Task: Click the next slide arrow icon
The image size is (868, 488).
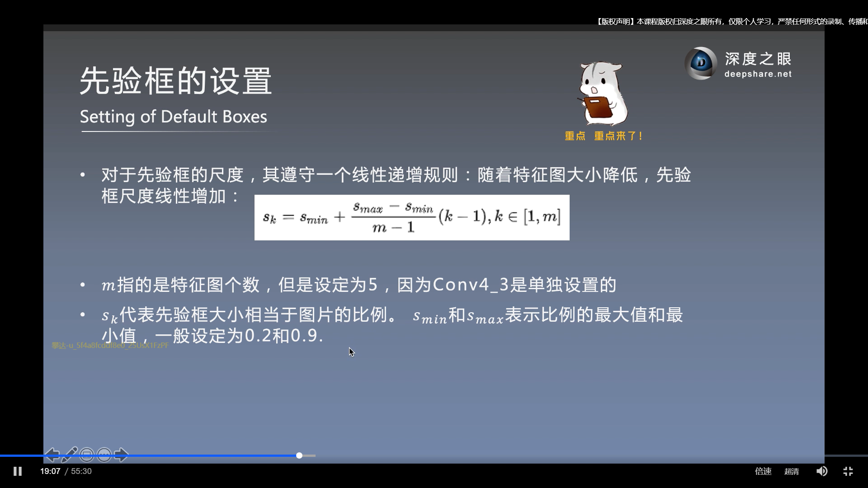Action: (121, 455)
